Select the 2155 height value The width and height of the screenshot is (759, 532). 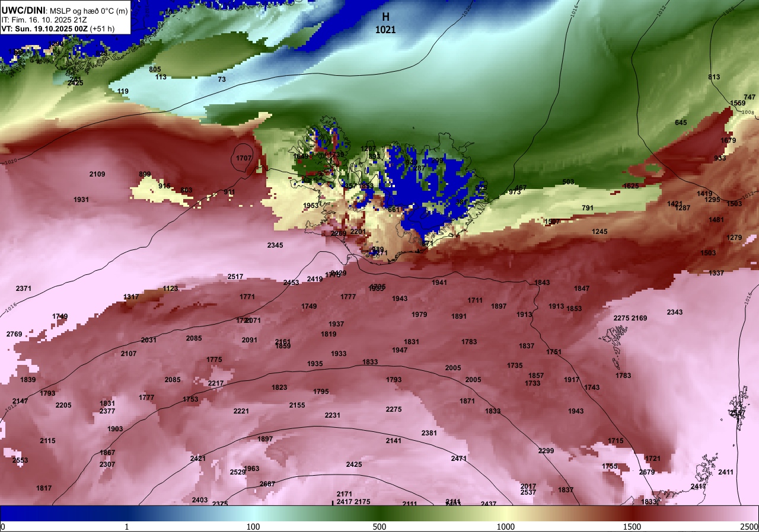(297, 405)
